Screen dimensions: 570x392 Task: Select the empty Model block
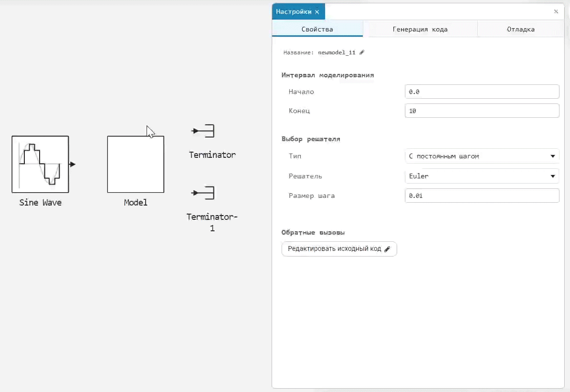point(136,164)
